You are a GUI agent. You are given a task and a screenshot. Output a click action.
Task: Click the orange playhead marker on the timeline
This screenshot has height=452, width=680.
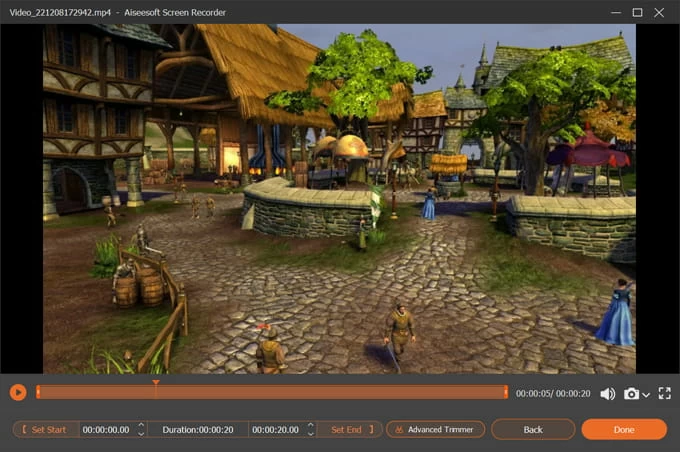point(155,383)
